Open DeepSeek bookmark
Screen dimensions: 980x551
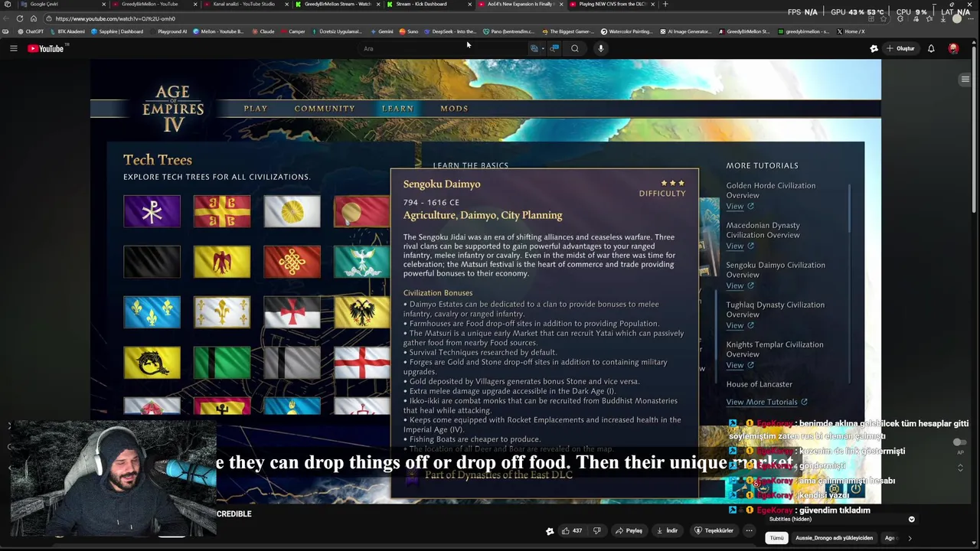449,31
